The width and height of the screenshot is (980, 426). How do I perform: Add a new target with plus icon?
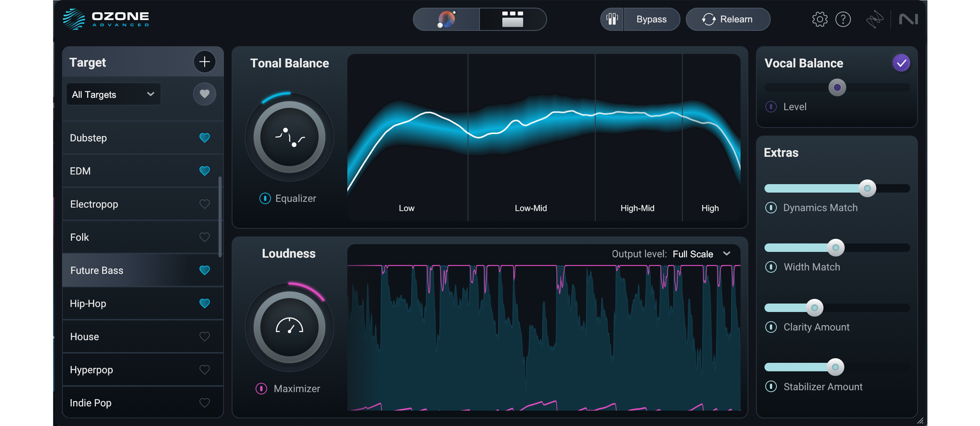click(x=204, y=62)
